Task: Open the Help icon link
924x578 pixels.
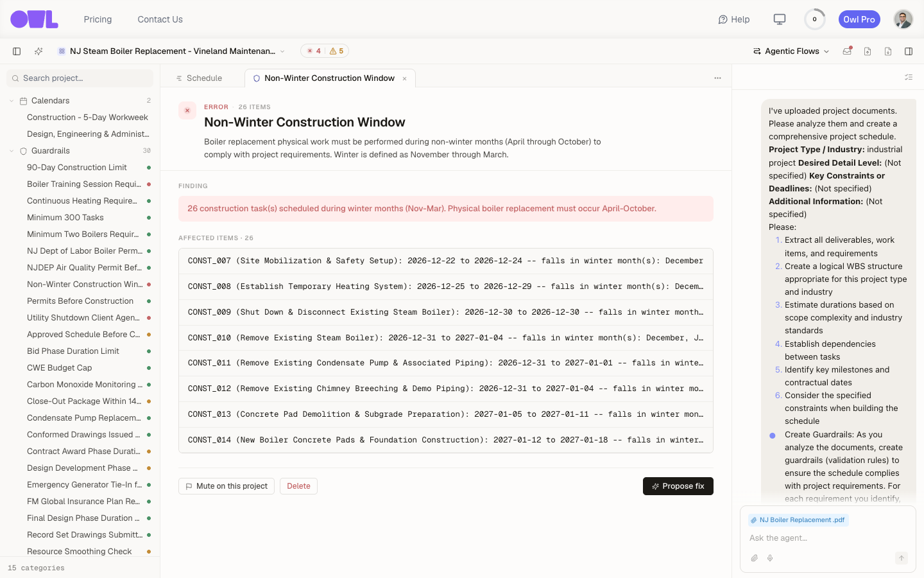Action: pyautogui.click(x=733, y=19)
